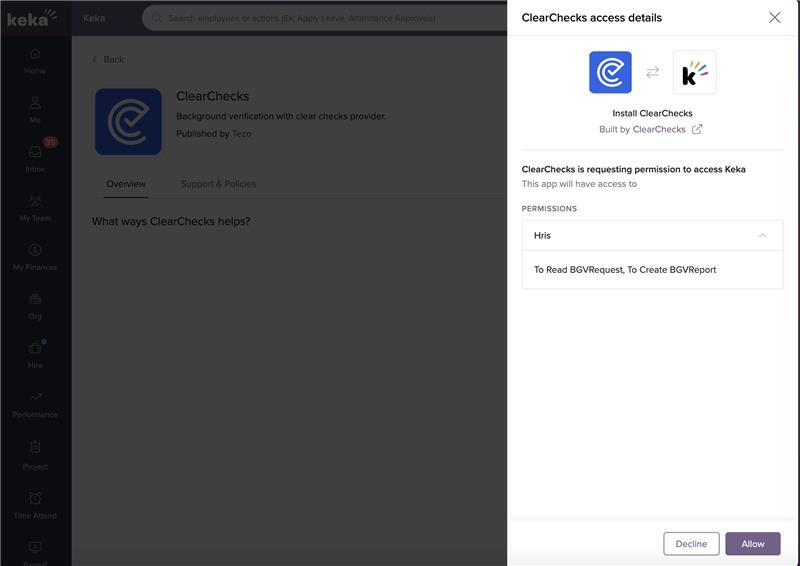Open the Hire section
This screenshot has width=800, height=566.
coord(35,354)
